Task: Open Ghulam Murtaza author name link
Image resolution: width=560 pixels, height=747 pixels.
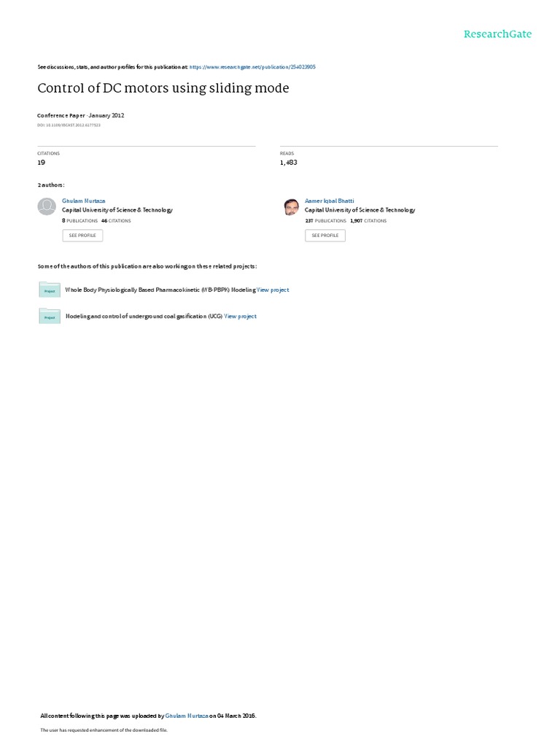Action: [84, 201]
